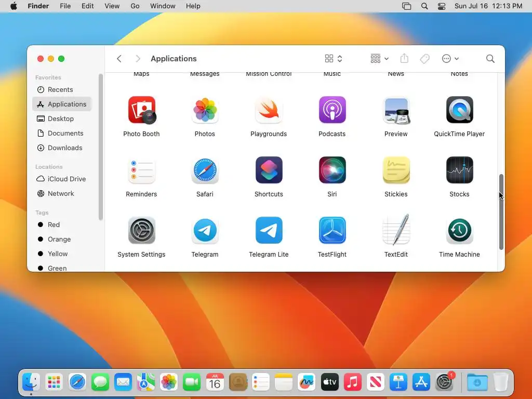Open Calendar from the Dock
Screen dimensions: 532x399
215,382
